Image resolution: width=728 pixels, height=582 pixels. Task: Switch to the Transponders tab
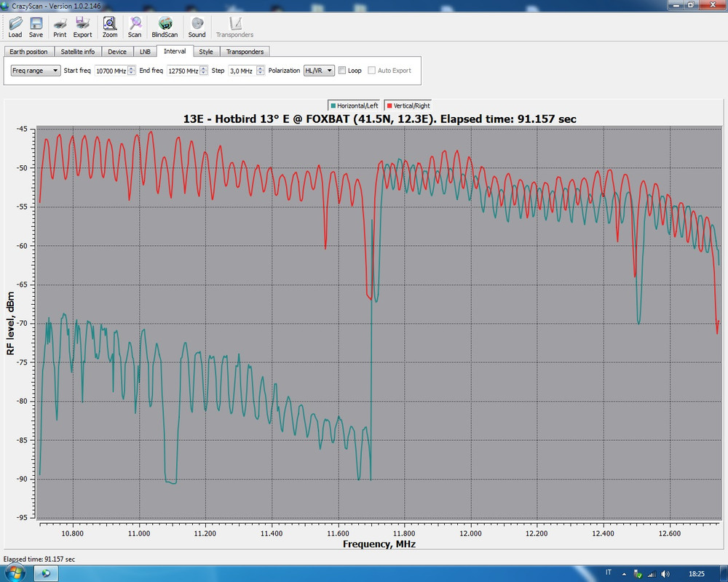coord(245,52)
